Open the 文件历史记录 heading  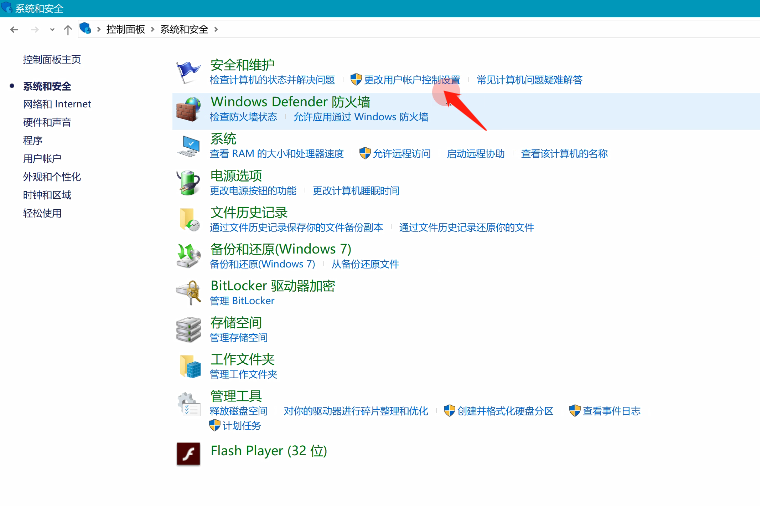[249, 212]
